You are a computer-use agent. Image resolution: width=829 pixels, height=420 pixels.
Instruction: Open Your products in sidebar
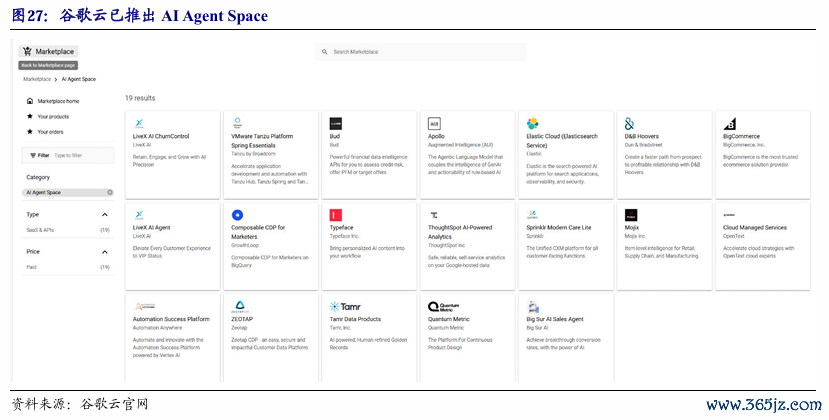(53, 116)
